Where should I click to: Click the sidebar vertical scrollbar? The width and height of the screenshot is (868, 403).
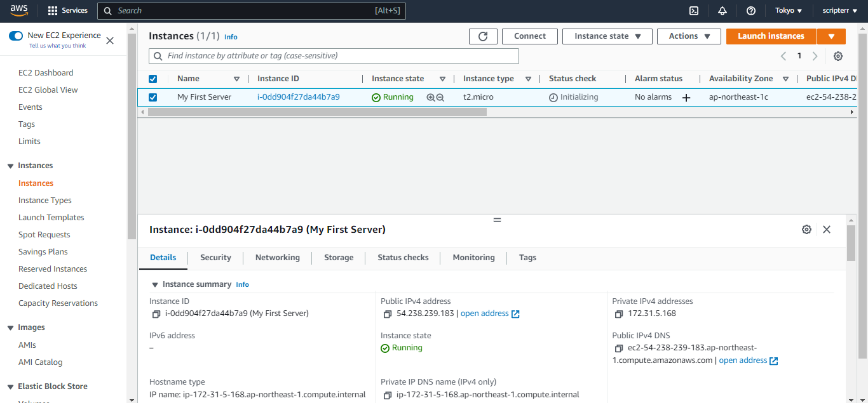132,136
